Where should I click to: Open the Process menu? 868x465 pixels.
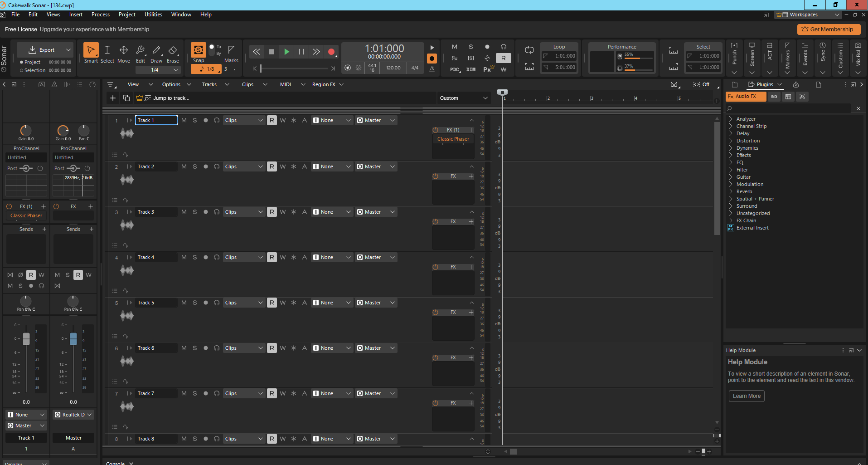(x=100, y=15)
